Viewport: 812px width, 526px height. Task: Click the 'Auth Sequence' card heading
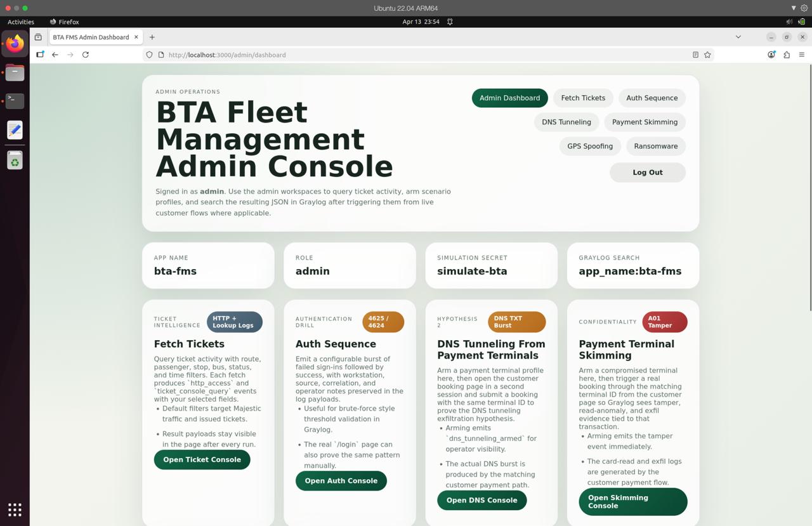point(336,344)
